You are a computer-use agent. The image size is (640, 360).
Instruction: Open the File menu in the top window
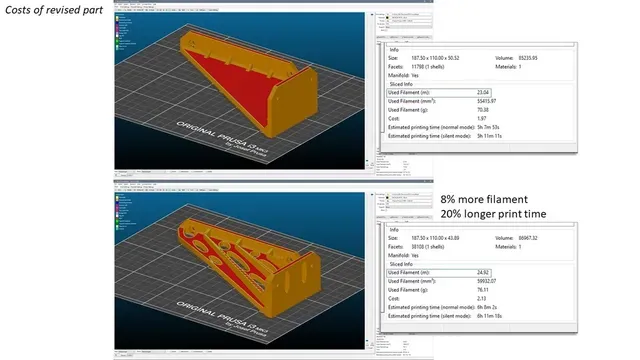point(116,4)
